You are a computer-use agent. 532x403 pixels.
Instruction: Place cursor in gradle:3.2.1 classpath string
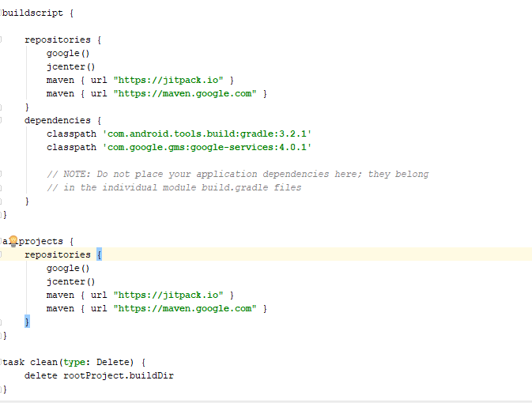[207, 134]
